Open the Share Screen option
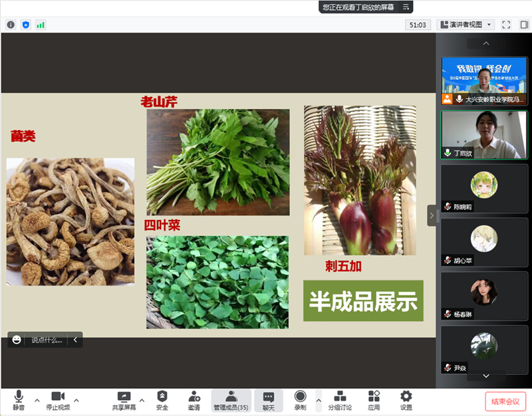The height and width of the screenshot is (416, 532). tap(124, 400)
